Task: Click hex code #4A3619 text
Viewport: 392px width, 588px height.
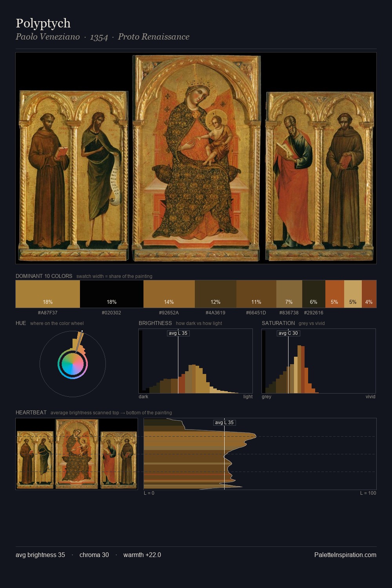Action: click(216, 313)
